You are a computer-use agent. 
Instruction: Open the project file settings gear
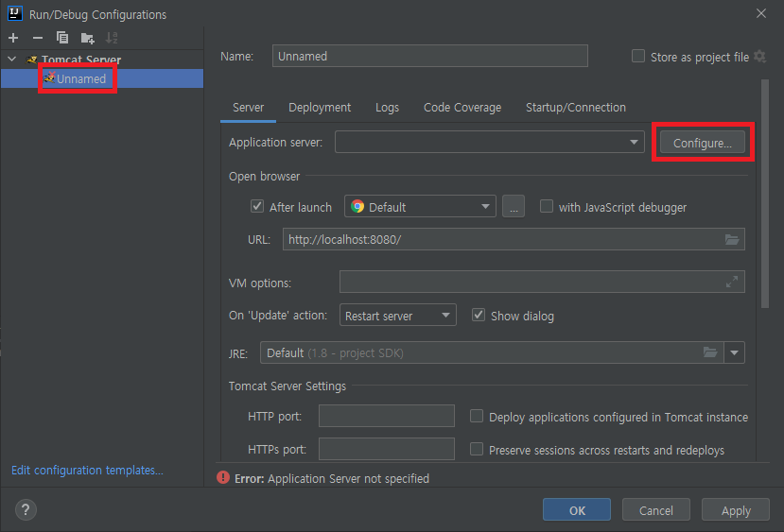tap(760, 57)
